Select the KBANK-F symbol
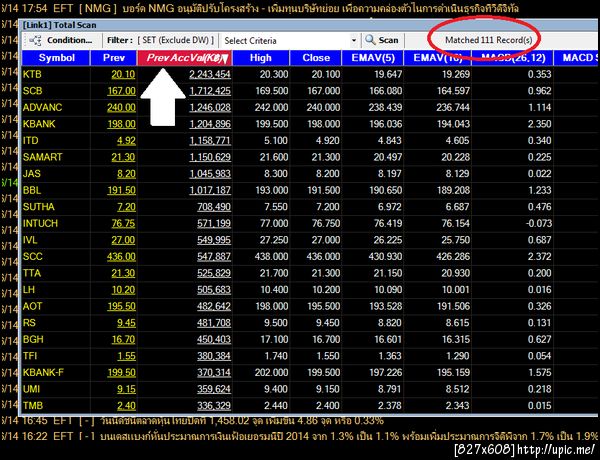This screenshot has height=460, width=600. tap(43, 373)
